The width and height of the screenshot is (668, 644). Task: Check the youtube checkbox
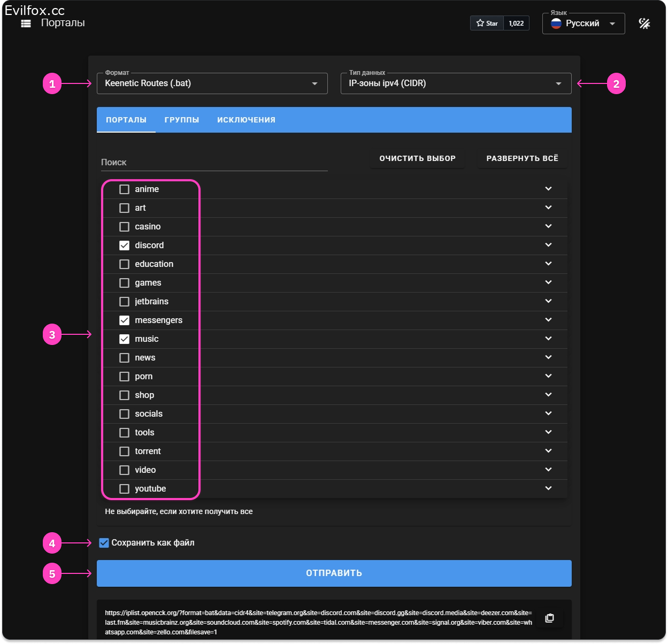coord(124,489)
